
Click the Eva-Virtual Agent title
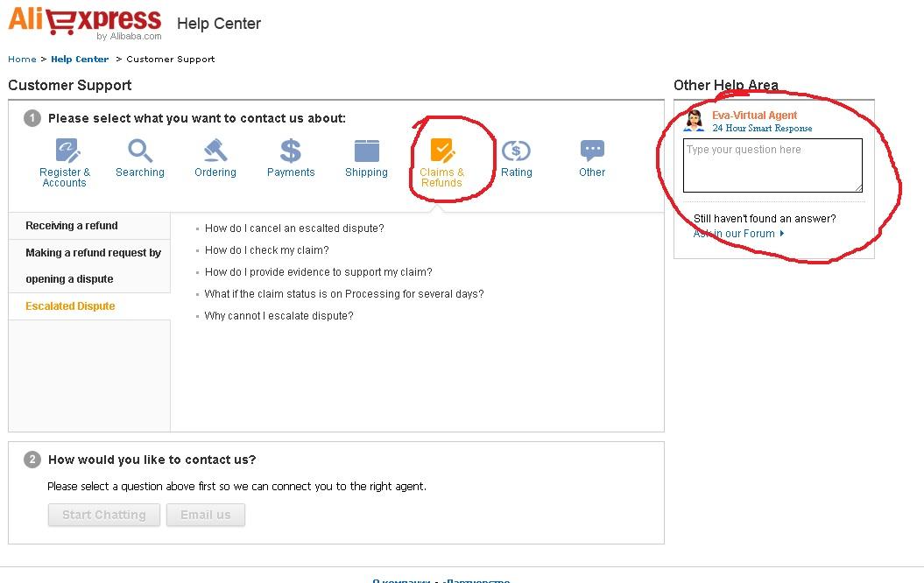click(754, 116)
